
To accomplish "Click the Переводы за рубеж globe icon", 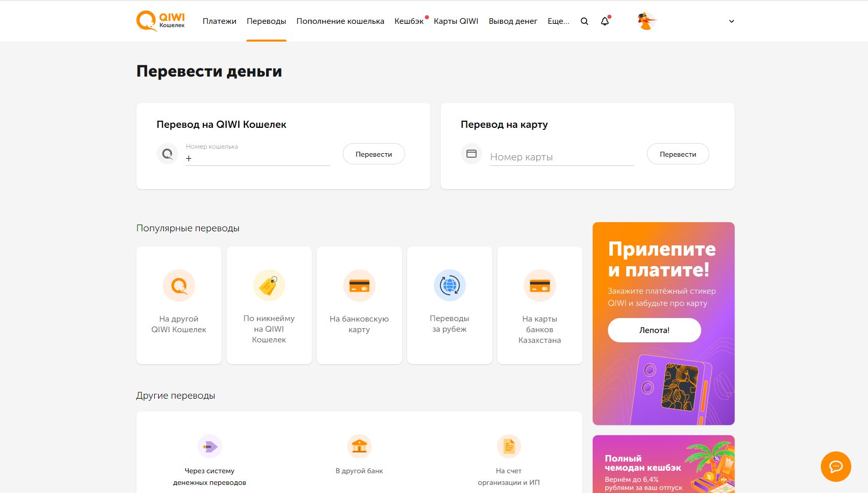I will pyautogui.click(x=450, y=286).
